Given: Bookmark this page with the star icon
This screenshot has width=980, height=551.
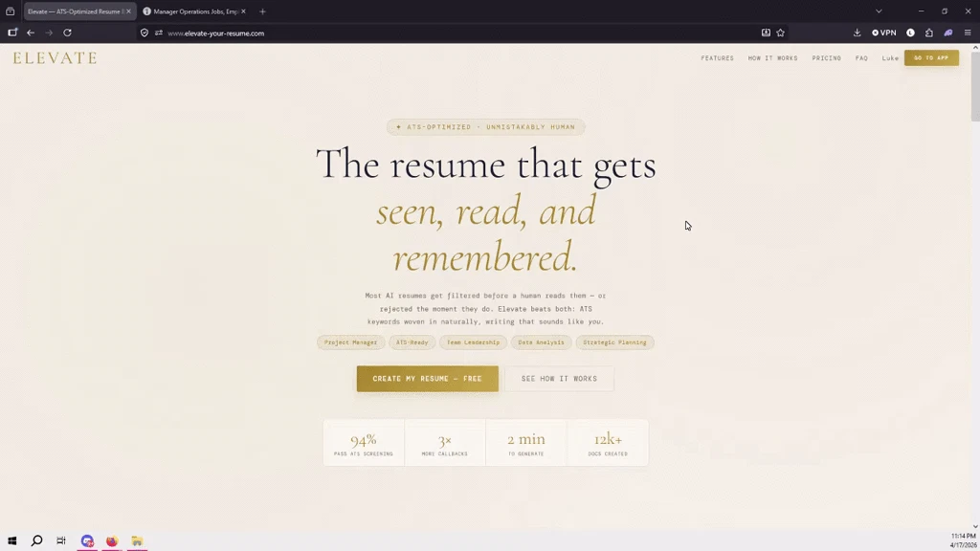Looking at the screenshot, I should [x=781, y=33].
